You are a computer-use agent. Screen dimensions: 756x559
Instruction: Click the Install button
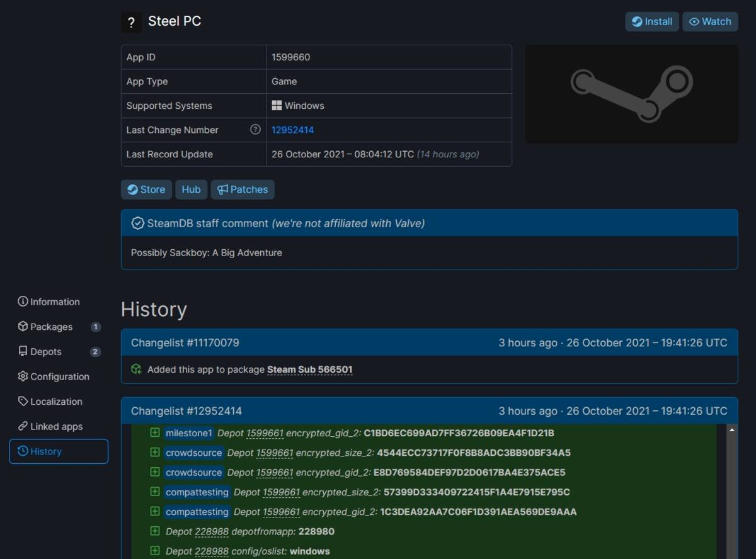[652, 21]
